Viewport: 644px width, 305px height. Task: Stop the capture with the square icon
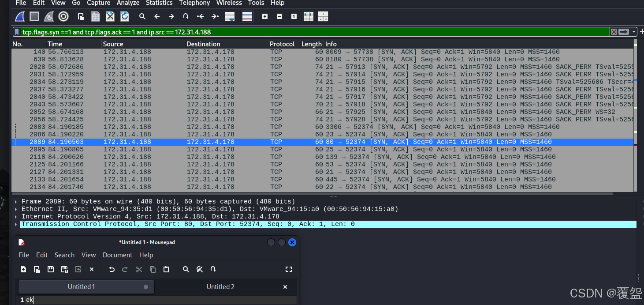(34, 16)
